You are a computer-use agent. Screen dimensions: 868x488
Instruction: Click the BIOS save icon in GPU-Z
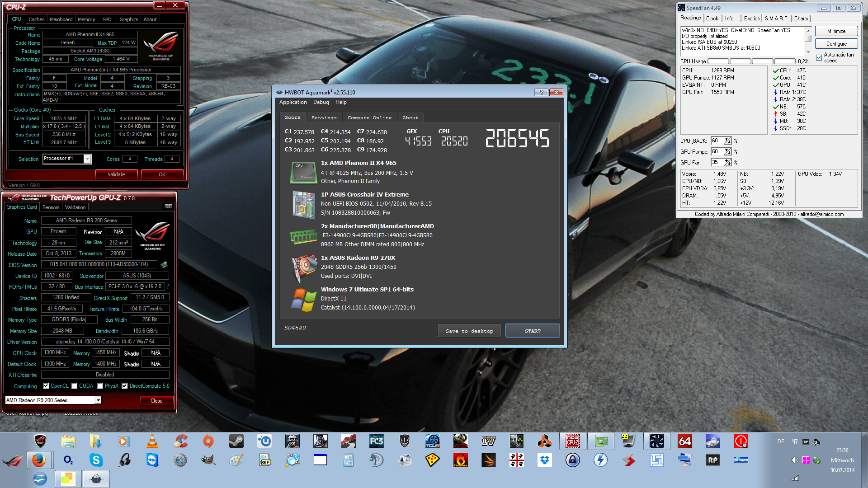[x=164, y=264]
